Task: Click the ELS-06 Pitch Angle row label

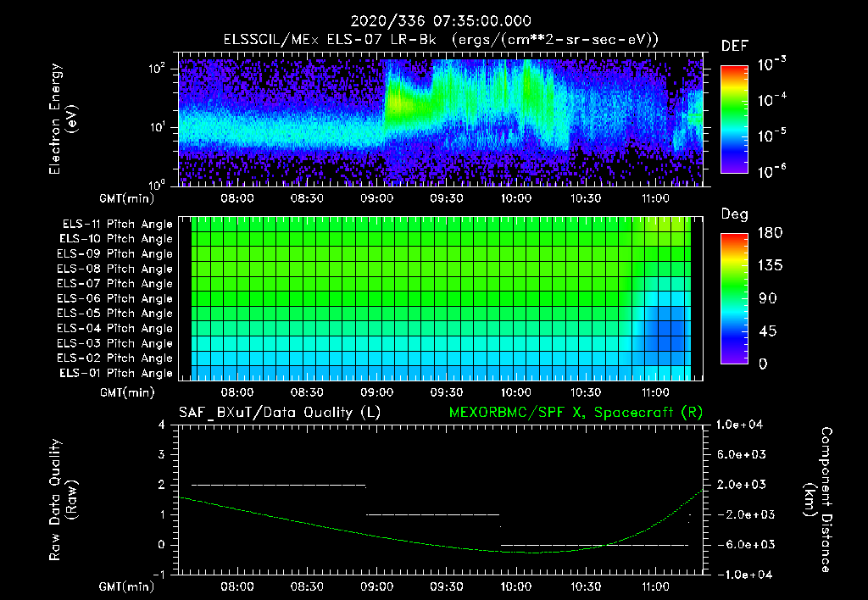Action: tap(114, 298)
